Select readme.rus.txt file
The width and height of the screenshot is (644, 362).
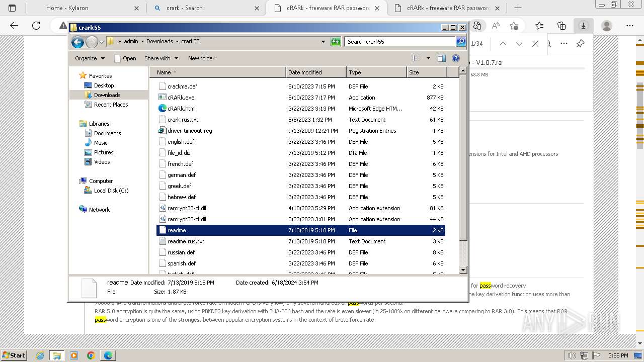point(301,241)
